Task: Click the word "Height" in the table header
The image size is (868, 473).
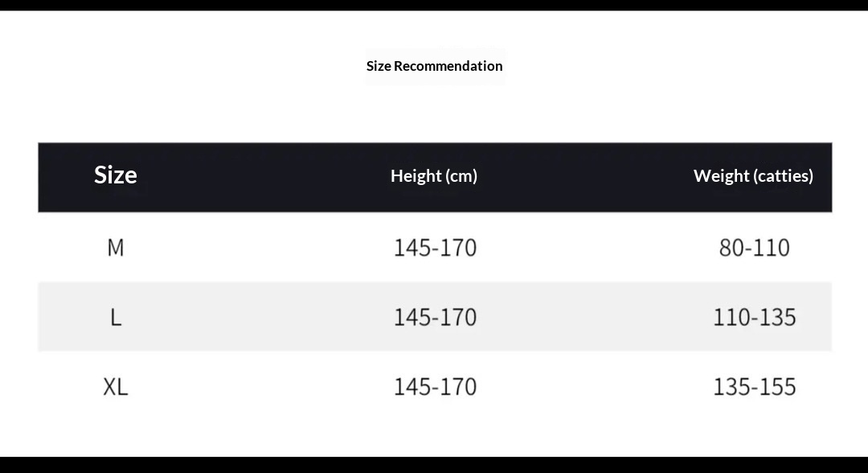Action: [416, 175]
